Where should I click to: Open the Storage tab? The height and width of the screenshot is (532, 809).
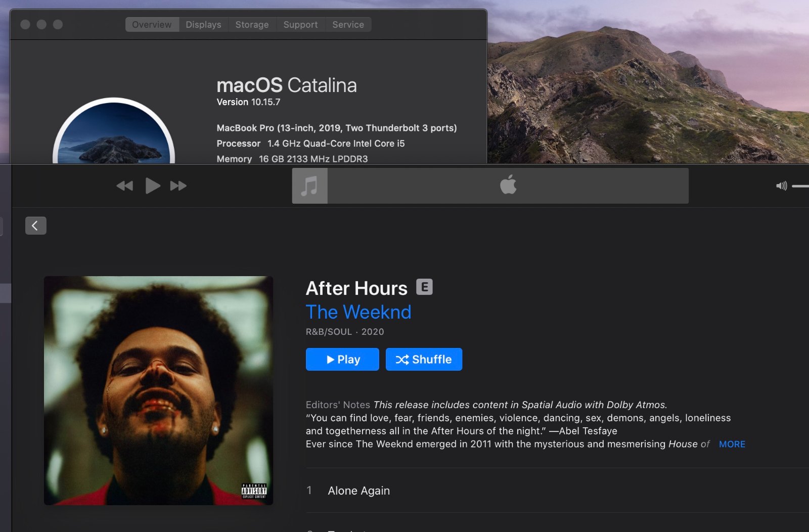(252, 24)
